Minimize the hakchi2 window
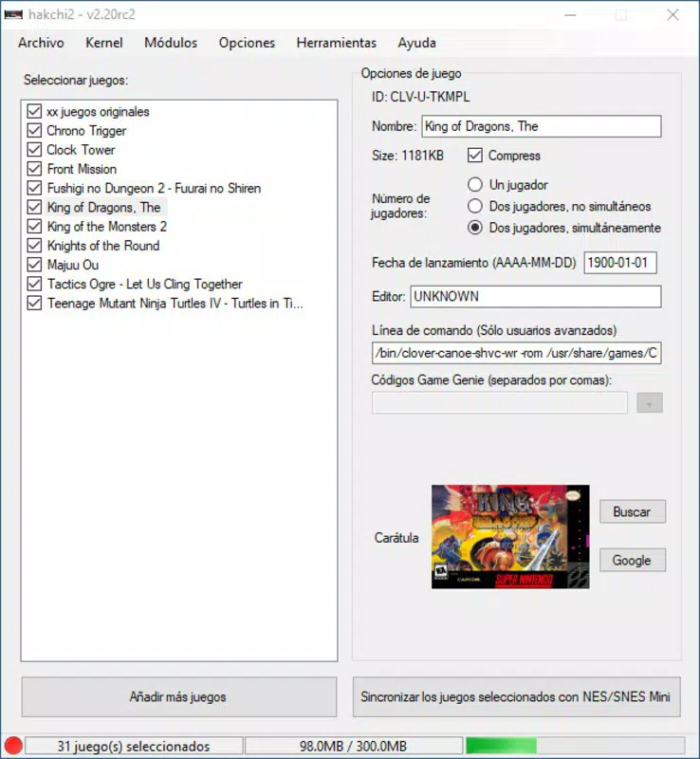700x759 pixels. tap(570, 15)
